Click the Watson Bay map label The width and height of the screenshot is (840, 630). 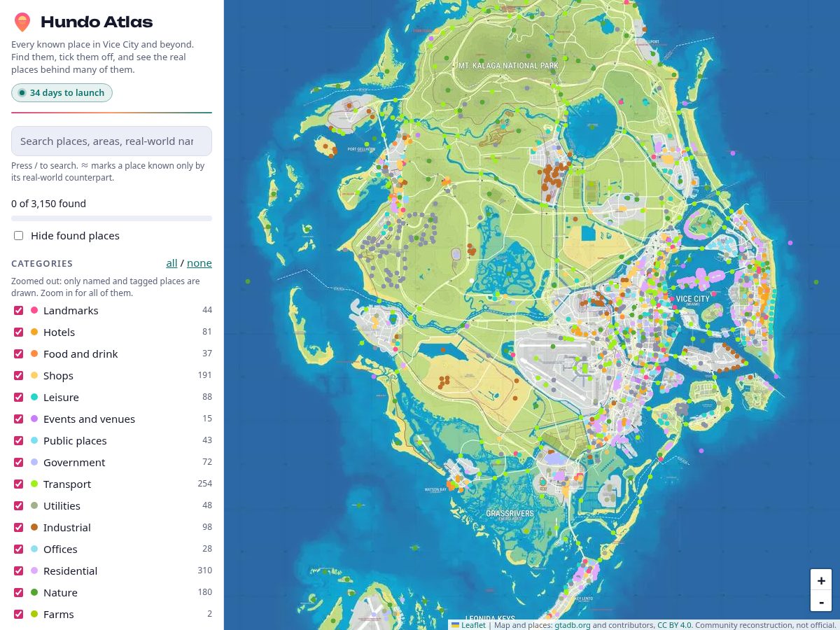435,489
